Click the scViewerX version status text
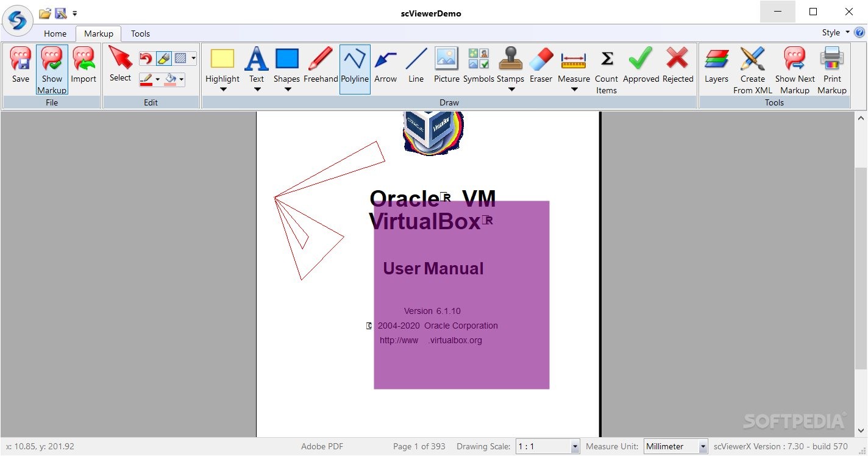The image size is (868, 456). (781, 446)
